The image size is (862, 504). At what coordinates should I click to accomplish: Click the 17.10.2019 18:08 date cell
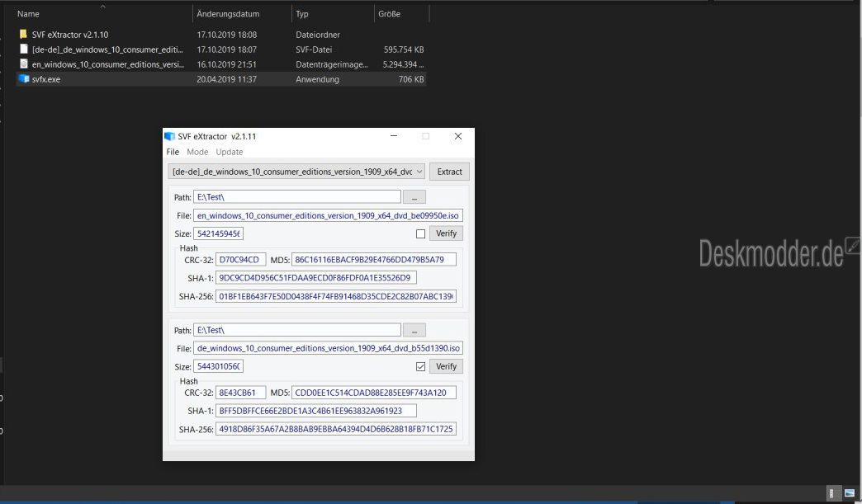(226, 35)
